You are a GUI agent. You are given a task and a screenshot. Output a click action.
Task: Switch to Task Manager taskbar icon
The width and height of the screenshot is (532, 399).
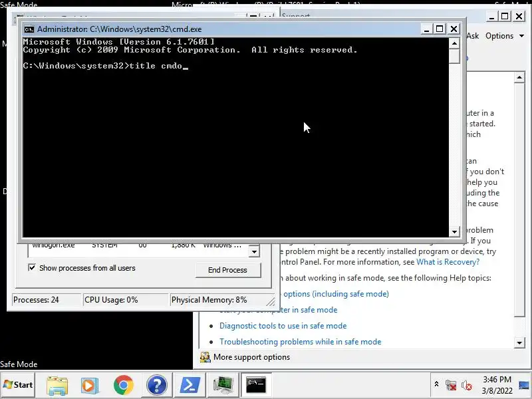pyautogui.click(x=223, y=385)
